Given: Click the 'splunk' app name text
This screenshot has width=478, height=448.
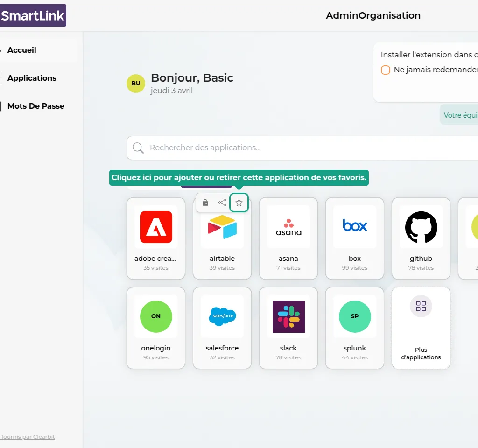Looking at the screenshot, I should [x=355, y=348].
